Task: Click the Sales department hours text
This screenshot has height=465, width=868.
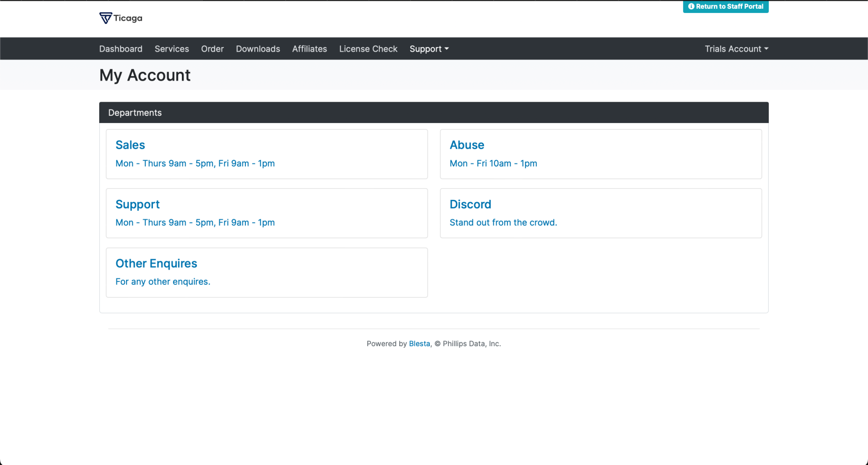Action: pyautogui.click(x=195, y=163)
